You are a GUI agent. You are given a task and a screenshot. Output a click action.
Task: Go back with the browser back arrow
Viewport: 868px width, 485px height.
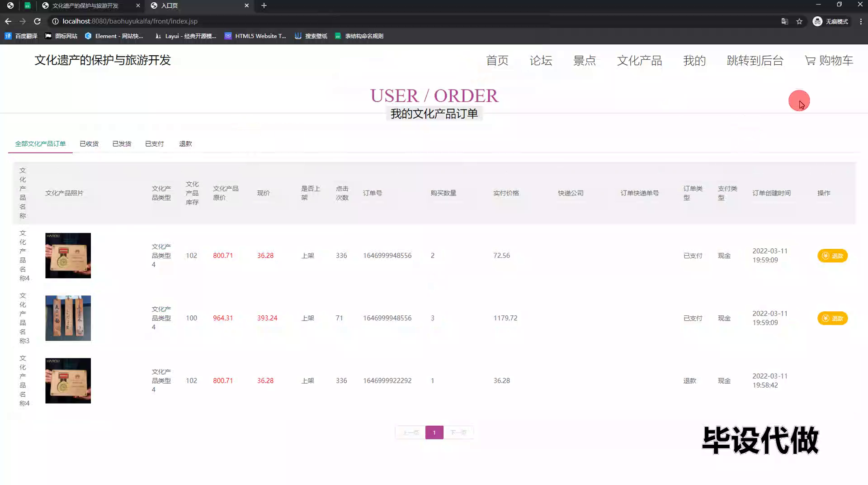8,21
